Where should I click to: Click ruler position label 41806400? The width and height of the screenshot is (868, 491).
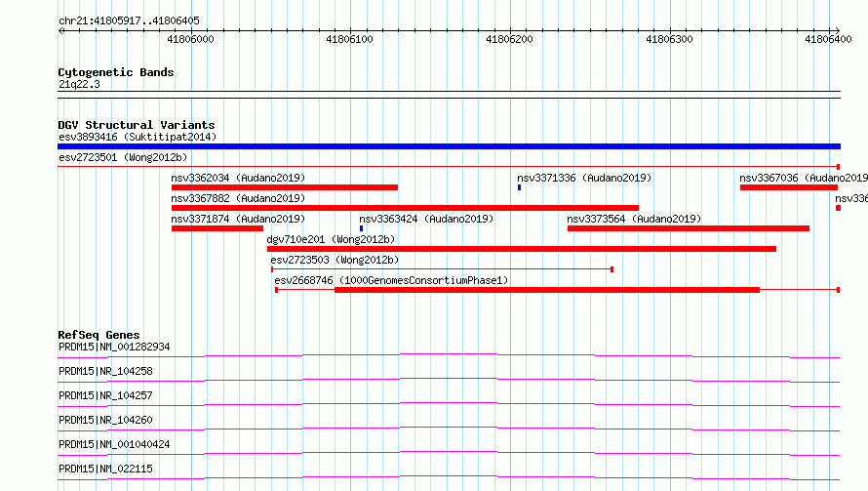coord(828,39)
